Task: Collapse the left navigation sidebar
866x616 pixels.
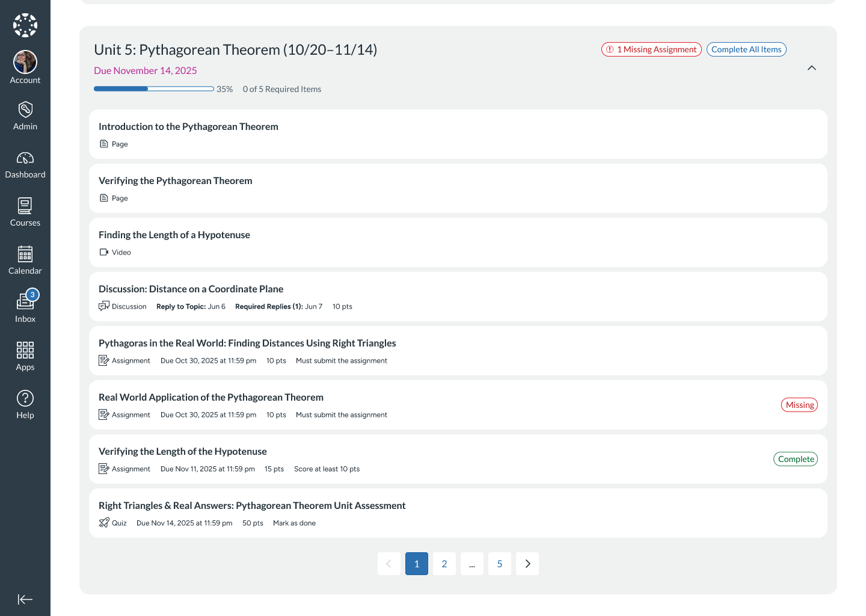Action: [25, 599]
